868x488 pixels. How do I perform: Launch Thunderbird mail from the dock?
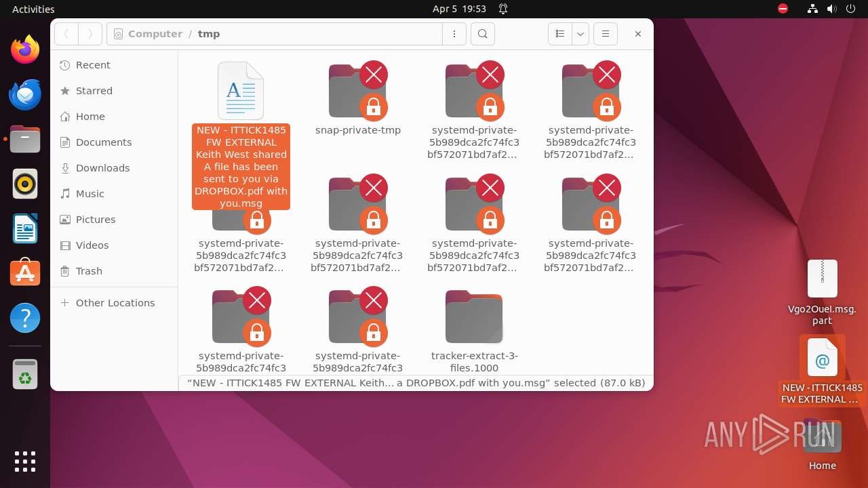click(25, 94)
